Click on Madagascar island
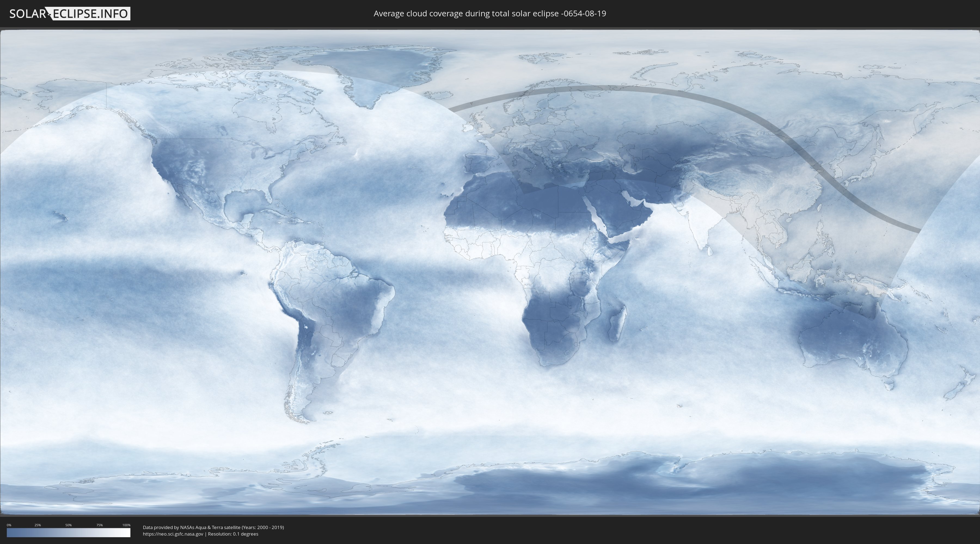This screenshot has height=544, width=980. 617,325
